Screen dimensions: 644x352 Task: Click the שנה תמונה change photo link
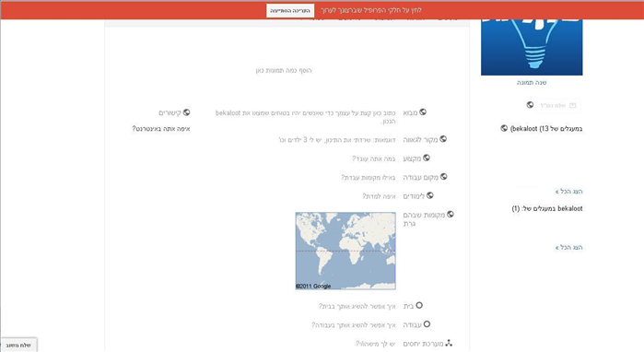click(x=532, y=83)
